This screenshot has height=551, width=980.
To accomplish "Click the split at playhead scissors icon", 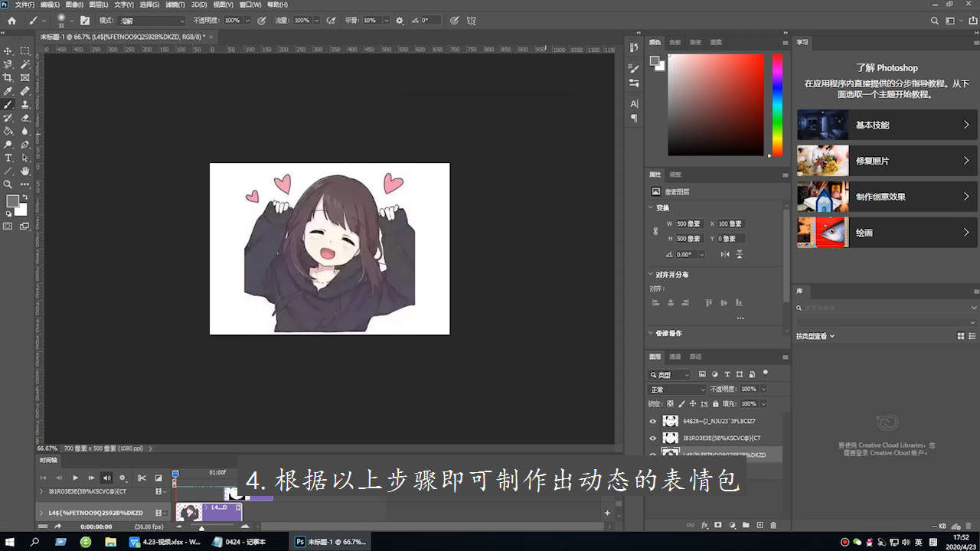I will (142, 478).
